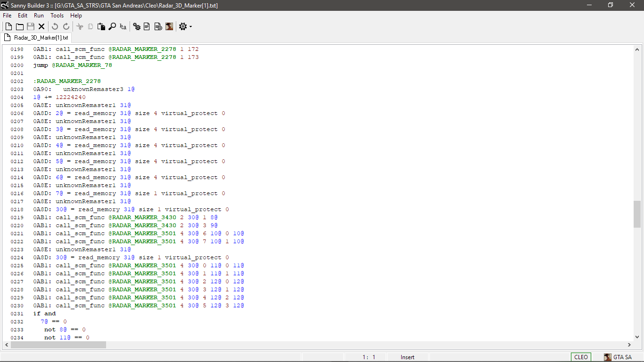Open the Run menu
644x362 pixels.
pyautogui.click(x=39, y=16)
